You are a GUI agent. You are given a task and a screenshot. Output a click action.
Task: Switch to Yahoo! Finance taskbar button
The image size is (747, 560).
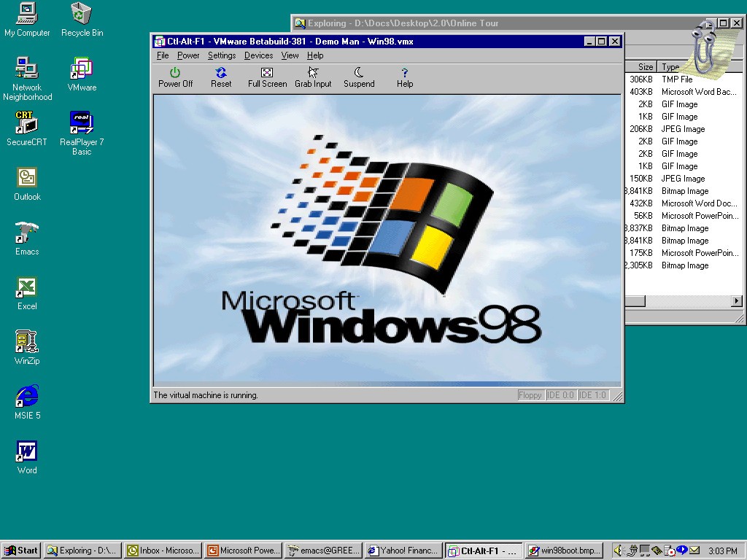point(403,551)
